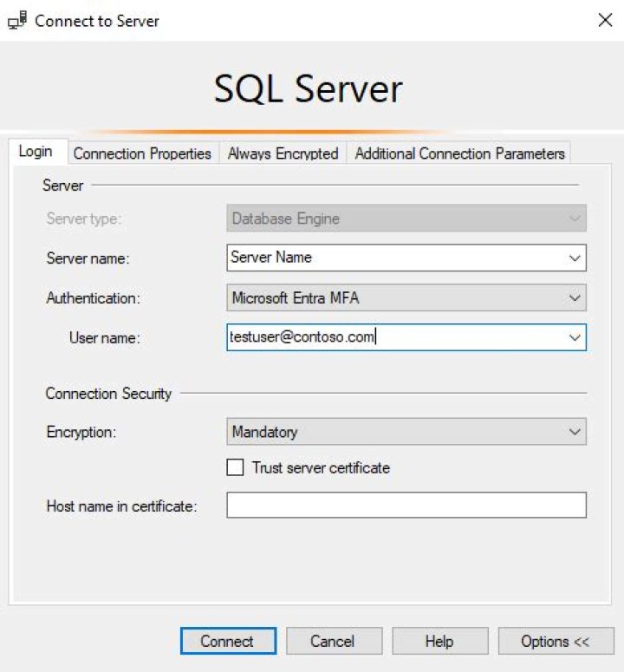The width and height of the screenshot is (624, 672).
Task: Click into the User name text box
Action: pyautogui.click(x=390, y=337)
